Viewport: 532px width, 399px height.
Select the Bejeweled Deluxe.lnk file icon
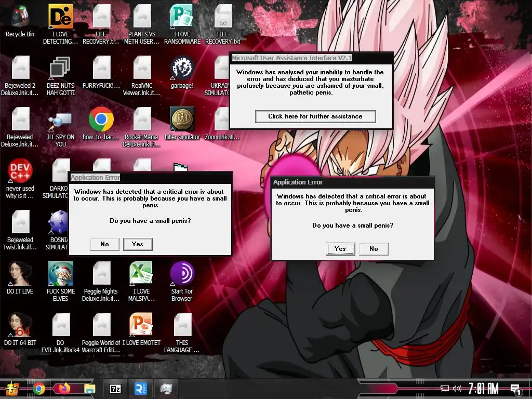pos(20,119)
